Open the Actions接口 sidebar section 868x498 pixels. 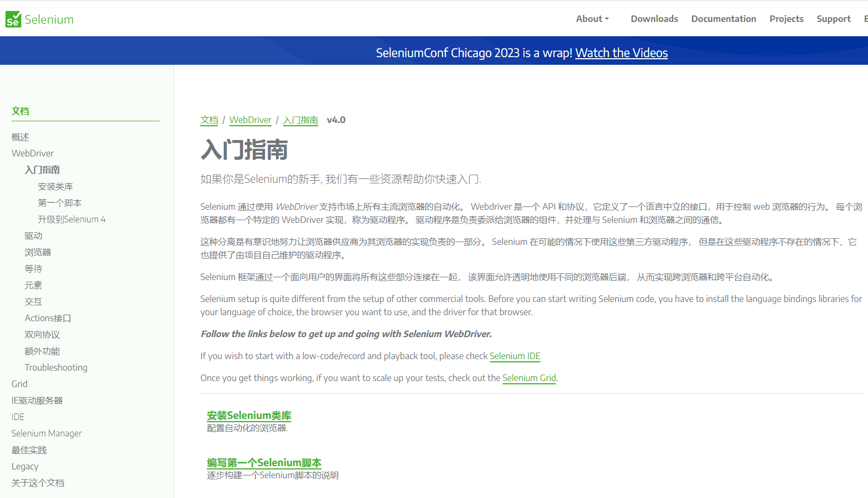point(48,318)
